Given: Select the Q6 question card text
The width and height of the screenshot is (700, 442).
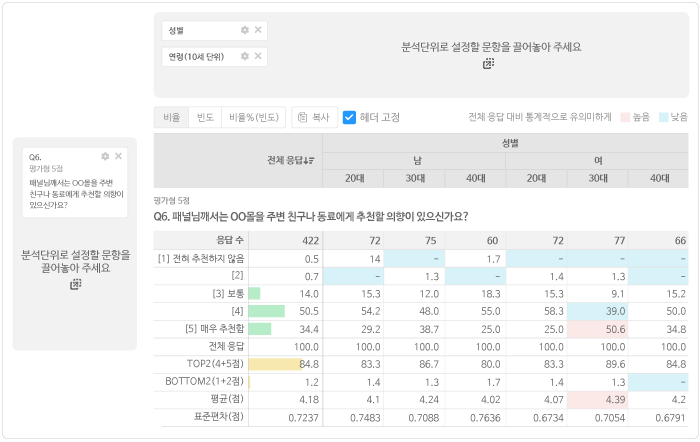Looking at the screenshot, I should (x=76, y=194).
